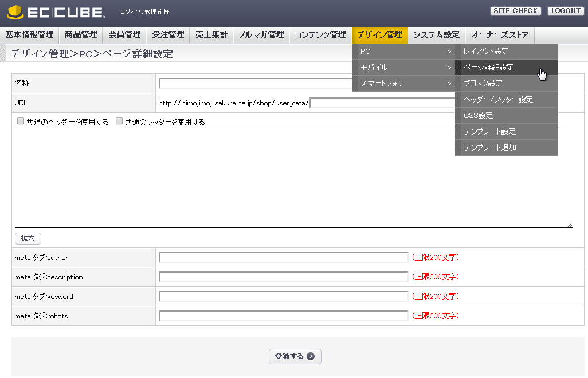This screenshot has width=588, height=378.
Task: Focus the meta tag robots input field
Action: point(283,316)
